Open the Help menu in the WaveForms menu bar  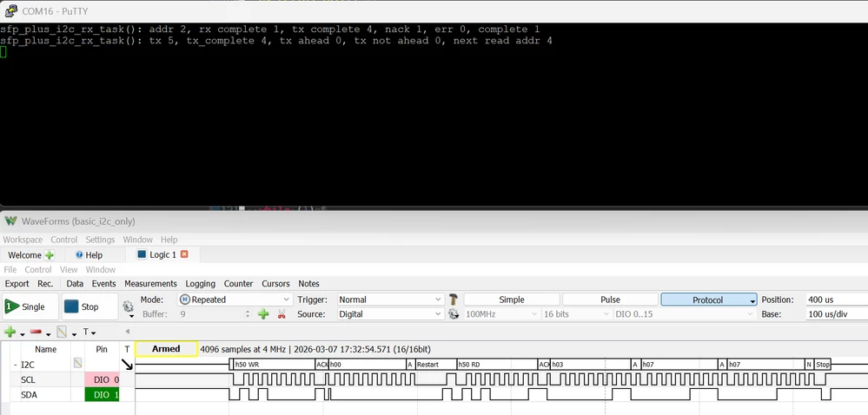[x=169, y=240]
